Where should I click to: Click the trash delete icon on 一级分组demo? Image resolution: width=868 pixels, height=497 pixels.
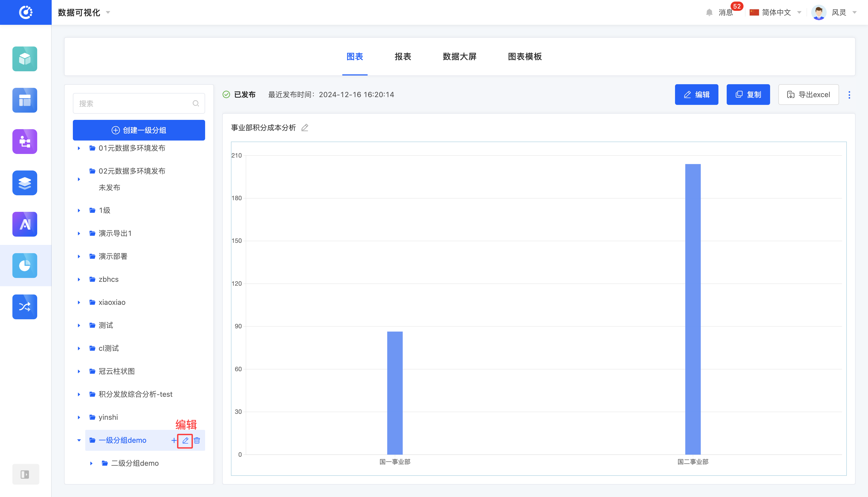pos(197,440)
